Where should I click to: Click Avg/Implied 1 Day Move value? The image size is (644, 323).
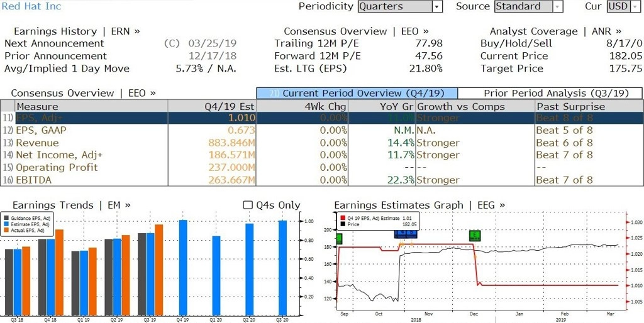pyautogui.click(x=206, y=68)
